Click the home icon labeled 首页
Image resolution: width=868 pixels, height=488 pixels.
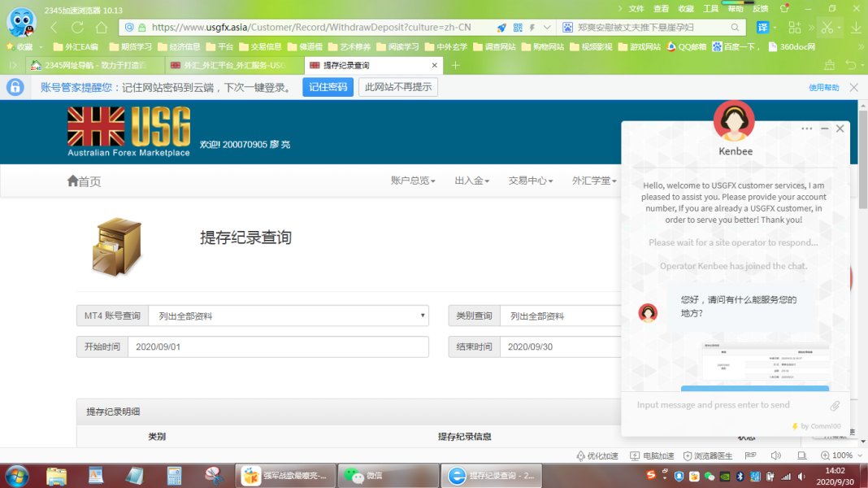click(x=84, y=181)
